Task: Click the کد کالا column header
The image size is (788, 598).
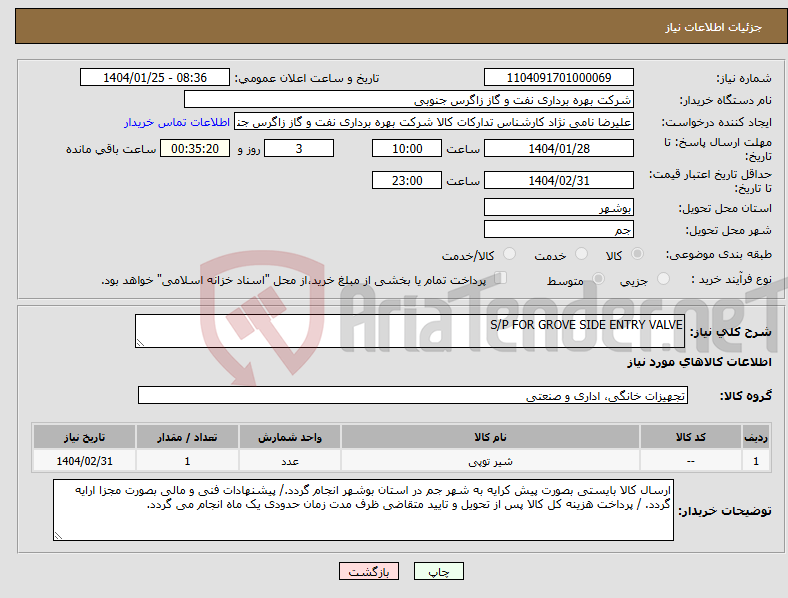Action: tap(691, 437)
